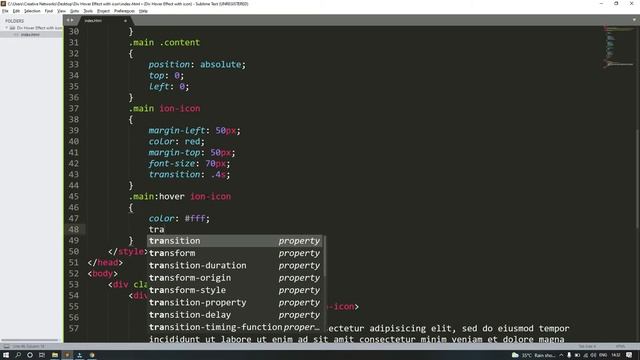
Task: Open the Selection menu
Action: pos(32,11)
